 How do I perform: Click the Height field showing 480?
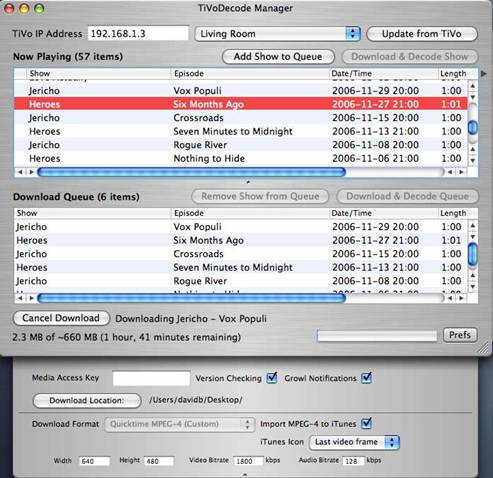[159, 461]
